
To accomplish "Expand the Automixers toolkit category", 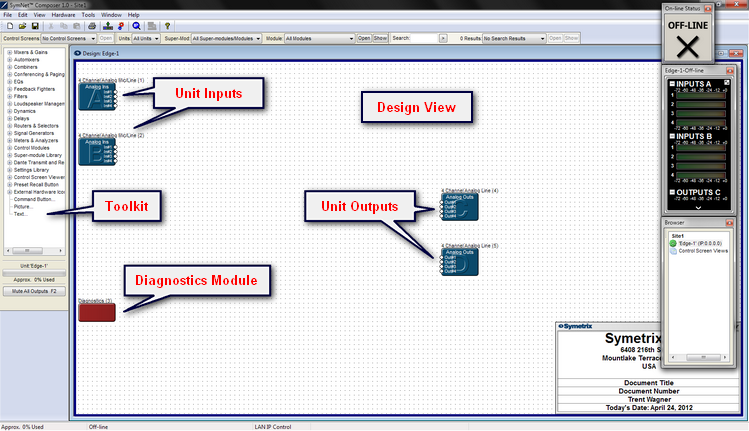I will tap(10, 60).
